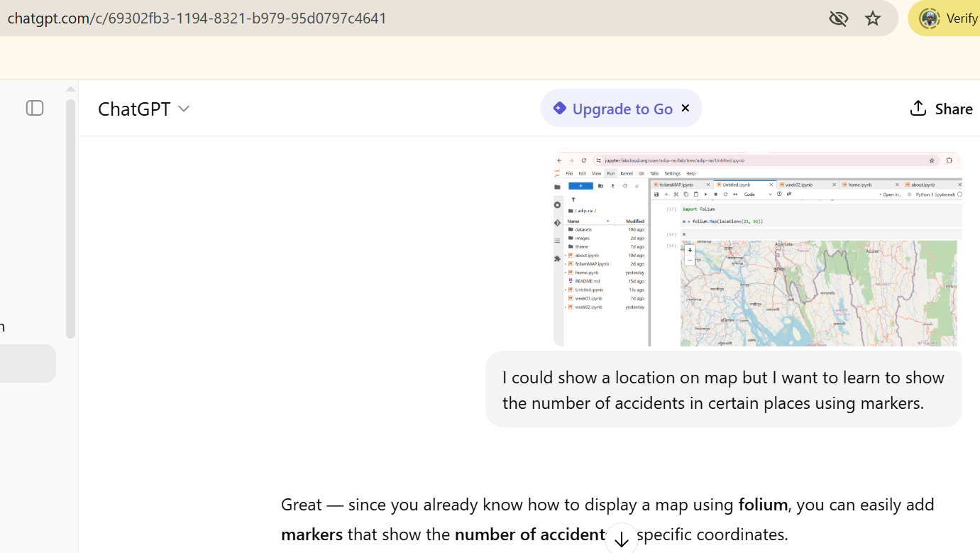Focus the chatgpt.com address bar URL
Screen dimensions: 980x553
tap(197, 18)
